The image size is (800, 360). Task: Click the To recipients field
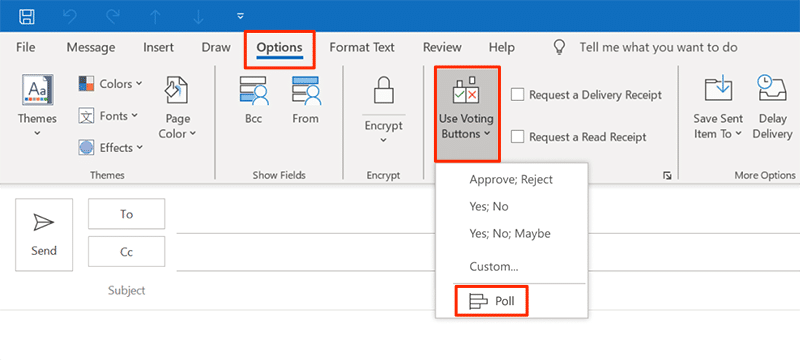(x=488, y=216)
